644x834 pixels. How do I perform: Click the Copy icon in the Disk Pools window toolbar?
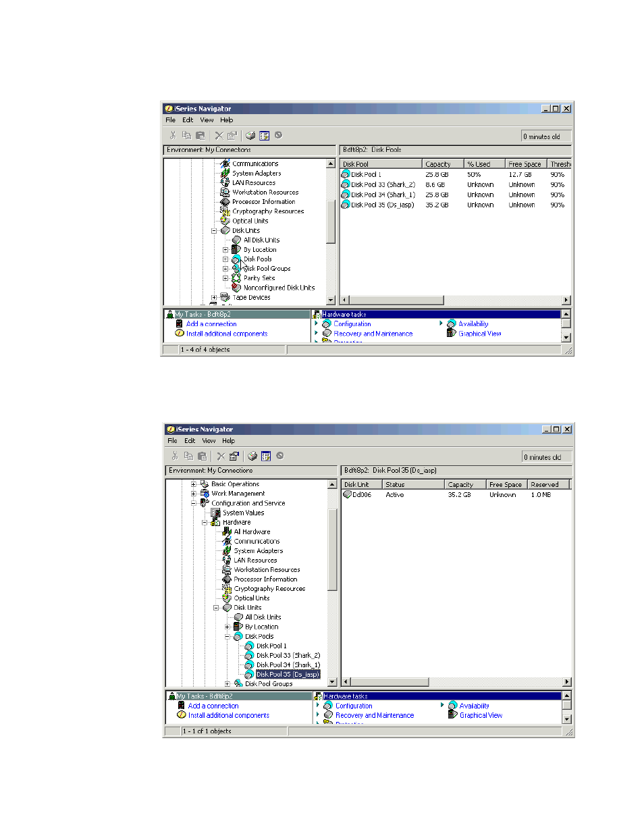pos(186,135)
